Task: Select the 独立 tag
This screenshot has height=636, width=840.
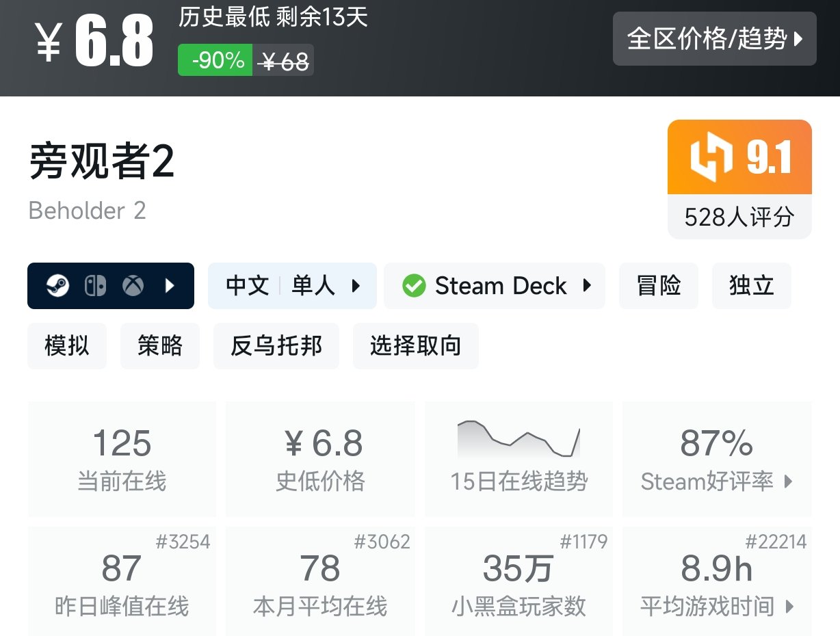Action: 751,285
